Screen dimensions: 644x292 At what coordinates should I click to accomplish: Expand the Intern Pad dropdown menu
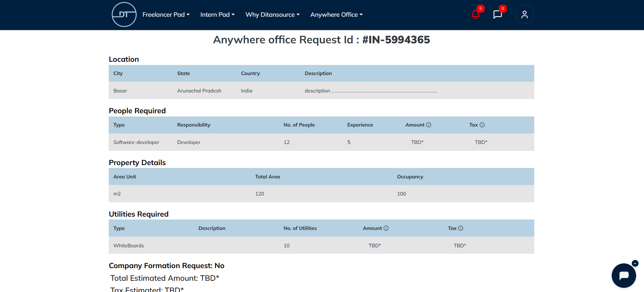217,15
